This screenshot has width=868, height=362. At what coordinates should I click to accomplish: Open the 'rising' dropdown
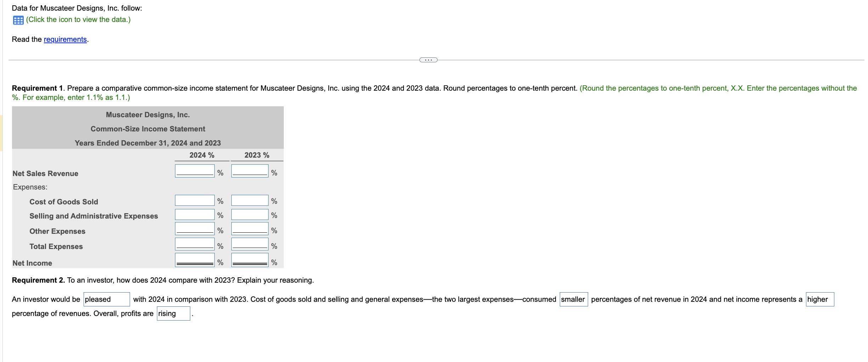pos(174,313)
